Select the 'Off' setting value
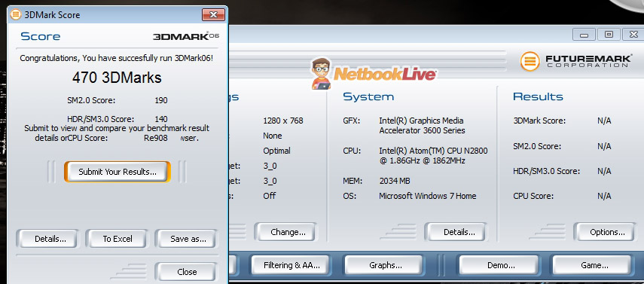This screenshot has height=284, width=644. 270,196
